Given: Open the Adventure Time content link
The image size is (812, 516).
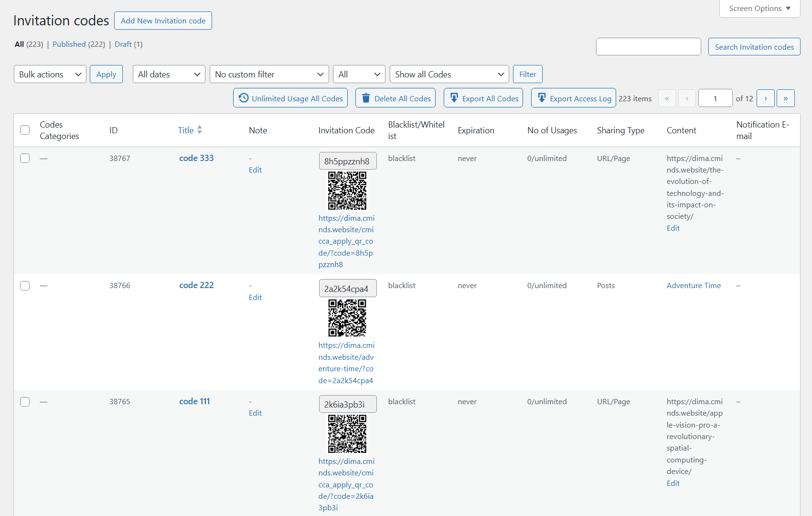Looking at the screenshot, I should (694, 285).
